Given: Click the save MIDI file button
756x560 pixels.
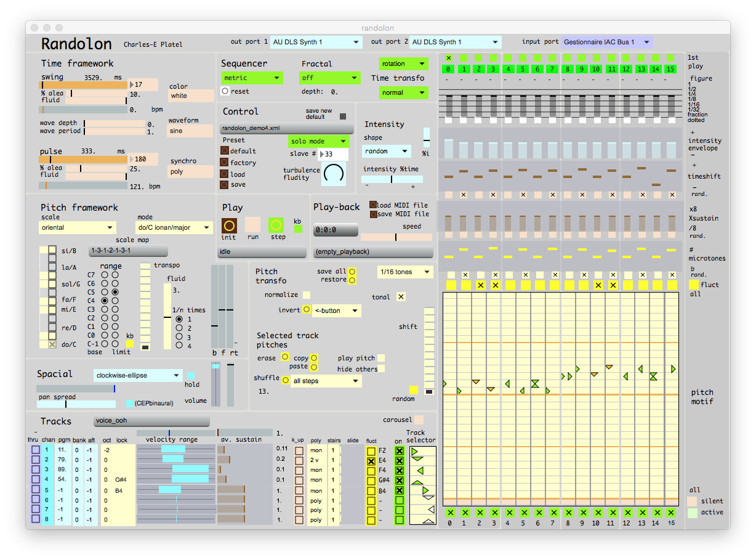Looking at the screenshot, I should point(373,214).
